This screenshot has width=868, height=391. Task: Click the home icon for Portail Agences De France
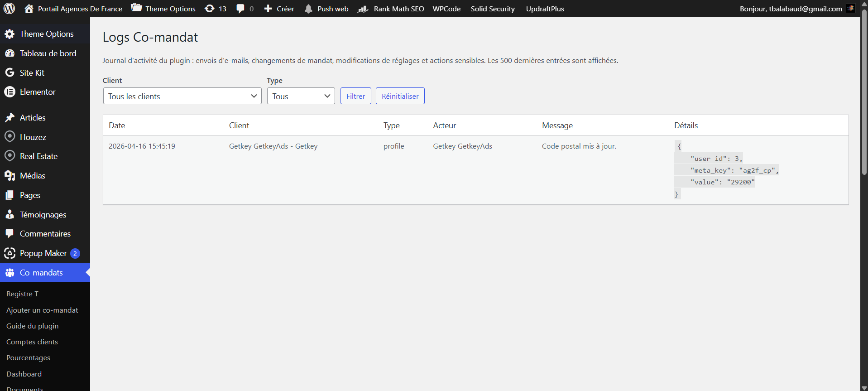pyautogui.click(x=29, y=9)
